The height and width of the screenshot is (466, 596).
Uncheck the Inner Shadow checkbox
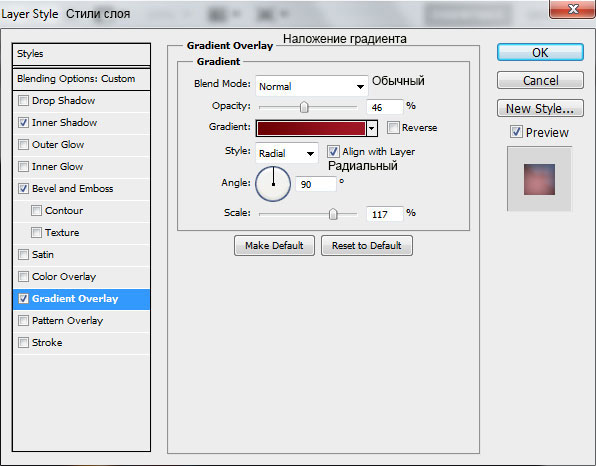(x=23, y=123)
